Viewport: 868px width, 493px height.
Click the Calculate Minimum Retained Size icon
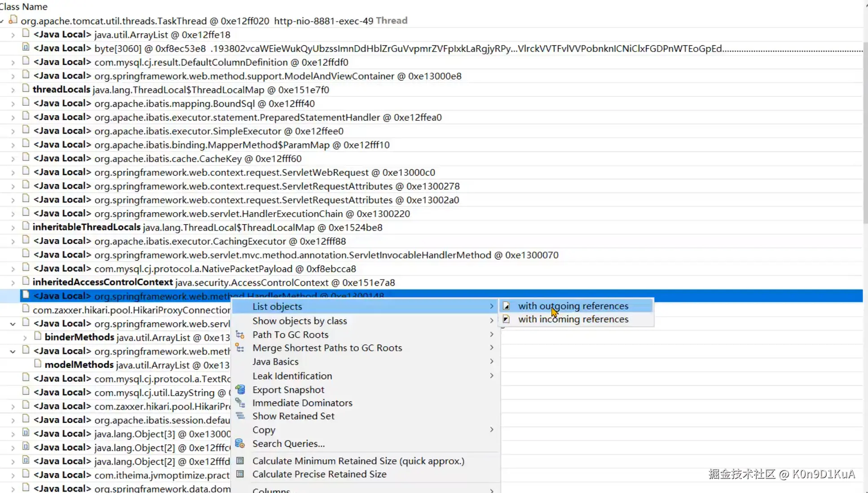click(x=240, y=461)
